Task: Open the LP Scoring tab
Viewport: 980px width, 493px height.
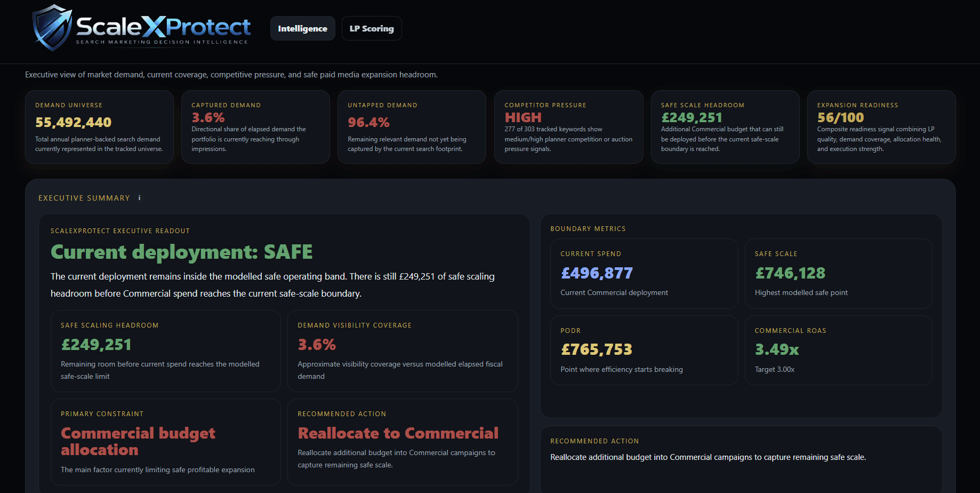Action: pos(372,28)
